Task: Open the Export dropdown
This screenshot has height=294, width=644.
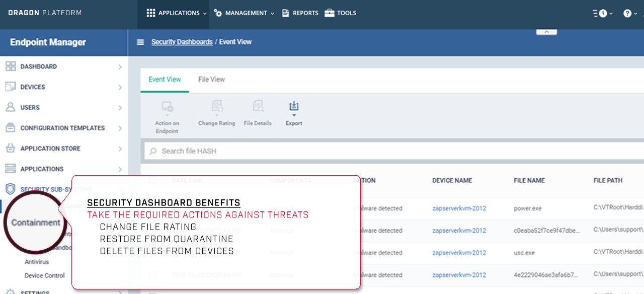Action: point(294,113)
